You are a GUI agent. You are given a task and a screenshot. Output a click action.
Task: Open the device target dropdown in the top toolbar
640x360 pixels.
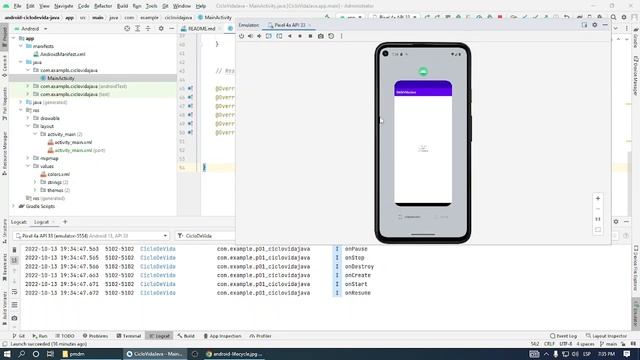click(394, 18)
